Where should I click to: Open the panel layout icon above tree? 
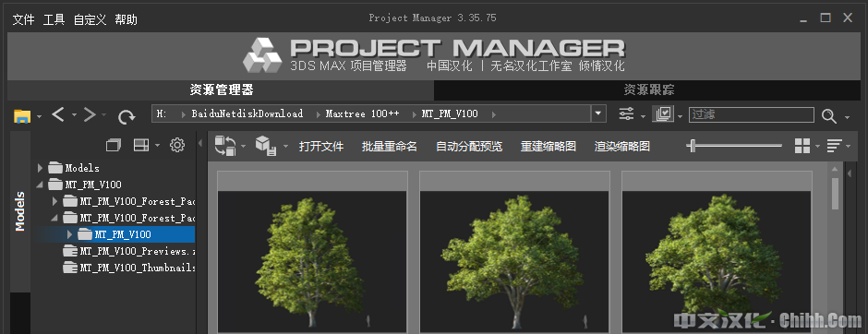click(x=141, y=146)
